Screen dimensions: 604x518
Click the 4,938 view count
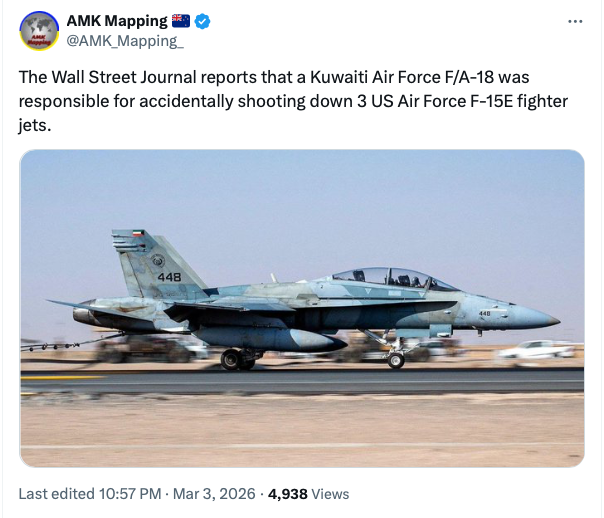coord(289,494)
